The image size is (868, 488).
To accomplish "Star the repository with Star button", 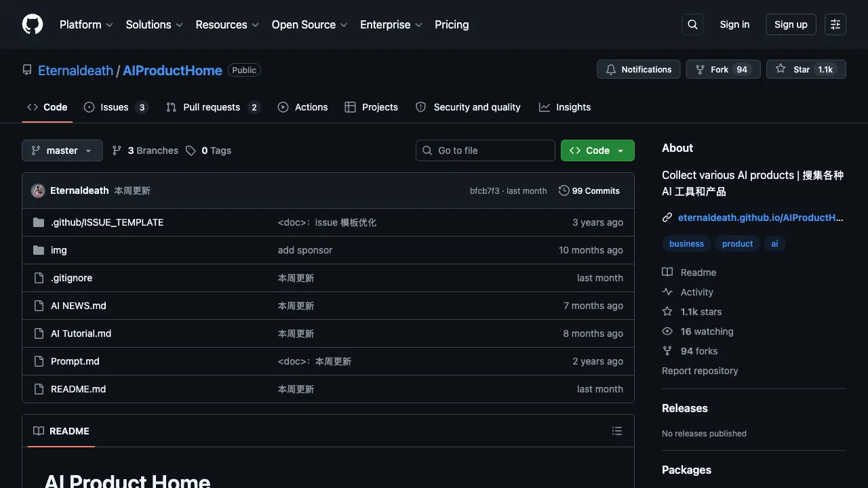I will pyautogui.click(x=806, y=69).
